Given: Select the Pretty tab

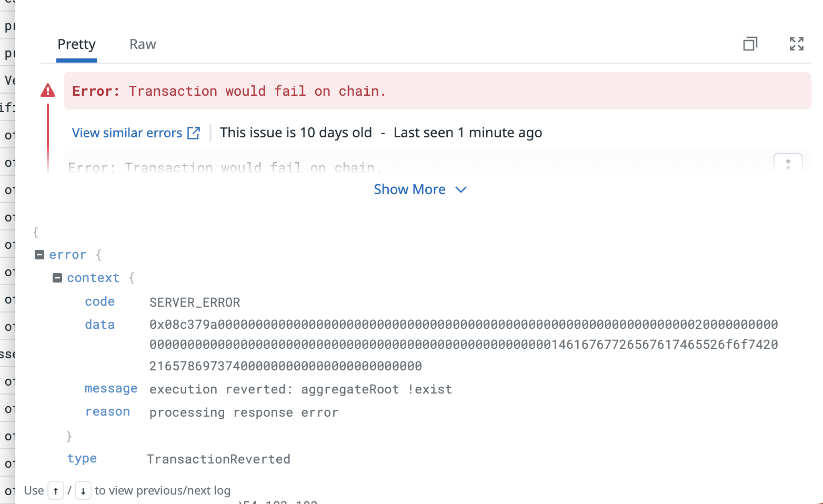Looking at the screenshot, I should [76, 44].
